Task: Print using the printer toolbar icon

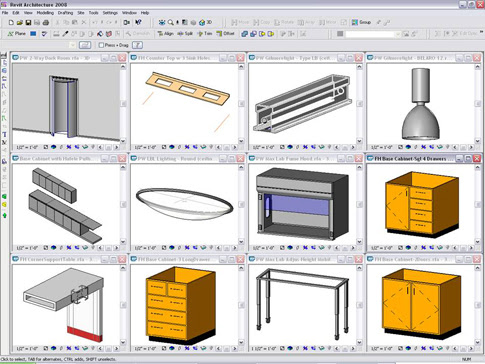Action: click(46, 23)
